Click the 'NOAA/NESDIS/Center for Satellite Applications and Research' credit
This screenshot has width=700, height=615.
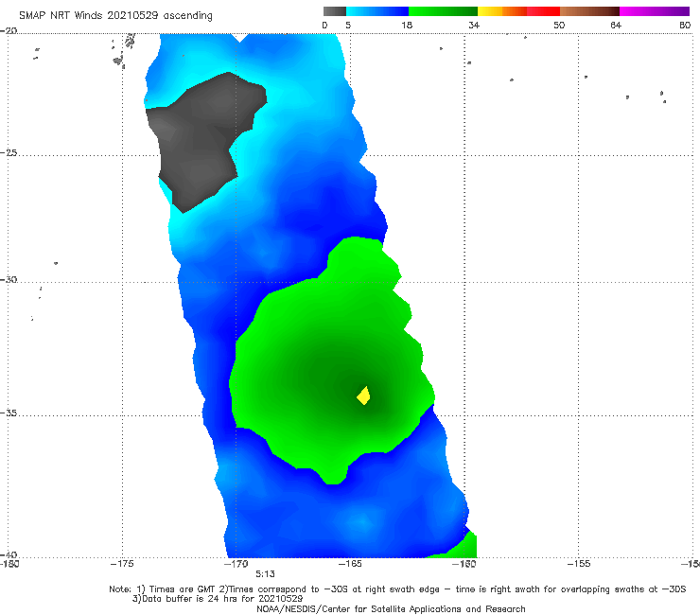391,609
